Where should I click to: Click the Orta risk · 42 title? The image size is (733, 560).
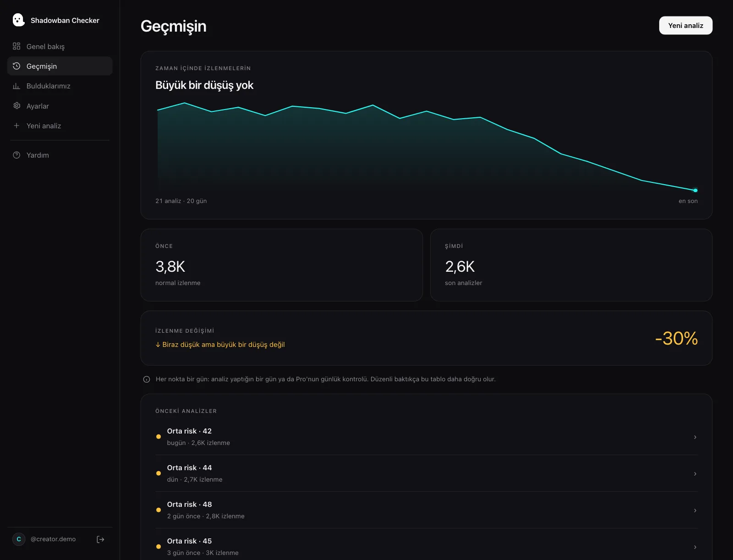(189, 431)
